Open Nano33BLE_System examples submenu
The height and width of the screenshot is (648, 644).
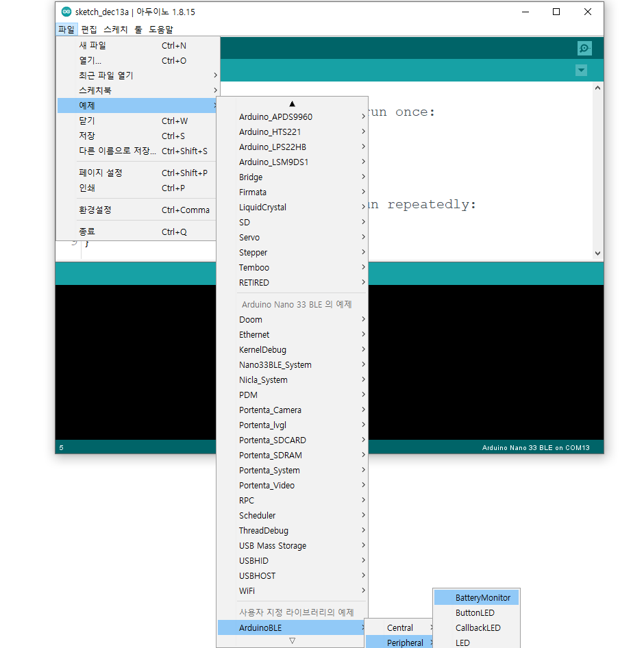click(x=293, y=364)
